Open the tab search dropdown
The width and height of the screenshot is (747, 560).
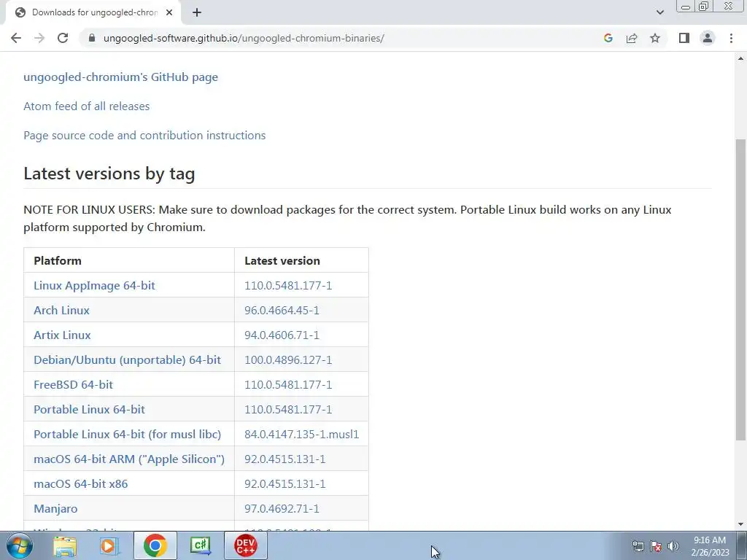click(659, 12)
